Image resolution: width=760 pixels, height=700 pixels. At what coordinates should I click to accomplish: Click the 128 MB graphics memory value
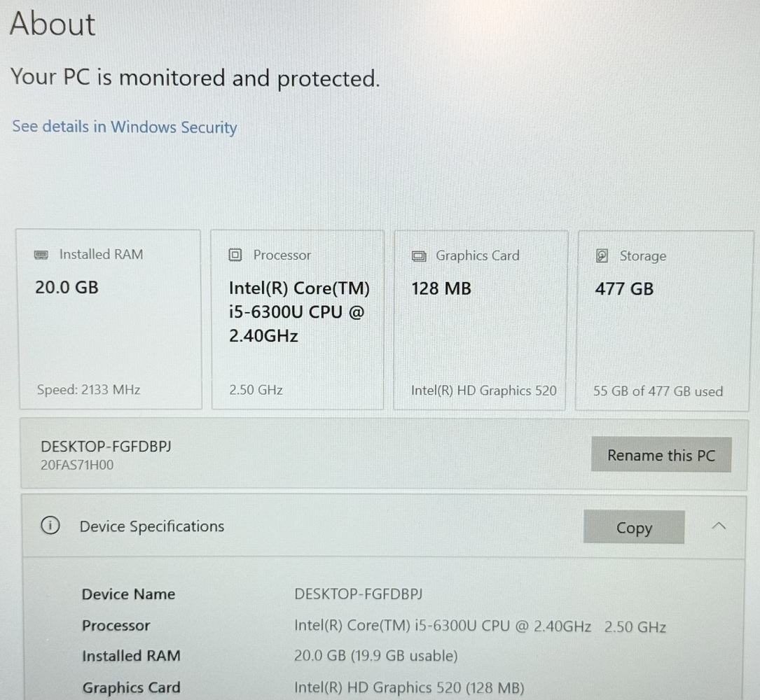coord(441,288)
